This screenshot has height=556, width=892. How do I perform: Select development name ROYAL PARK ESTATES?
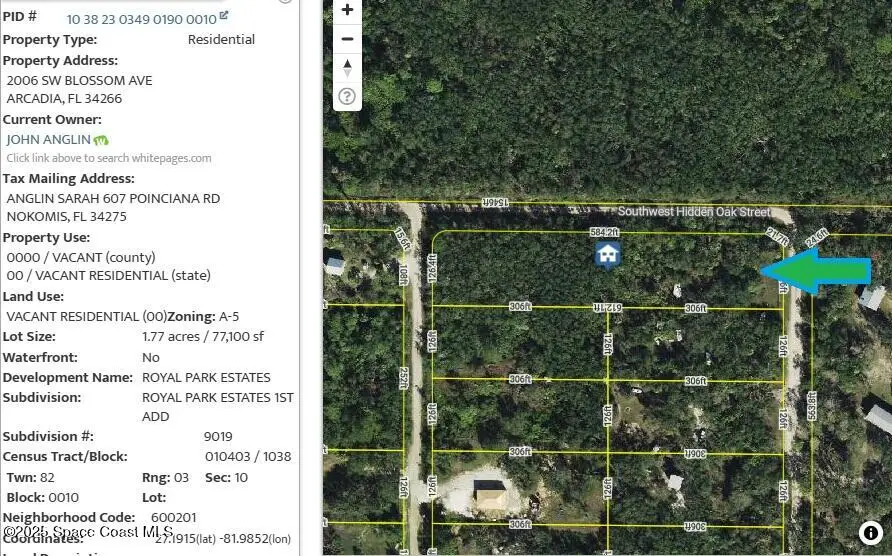(206, 377)
